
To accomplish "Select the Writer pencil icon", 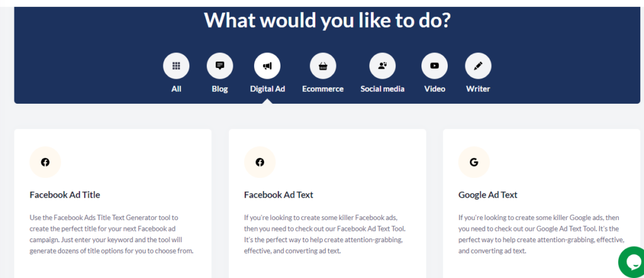I will [x=478, y=65].
